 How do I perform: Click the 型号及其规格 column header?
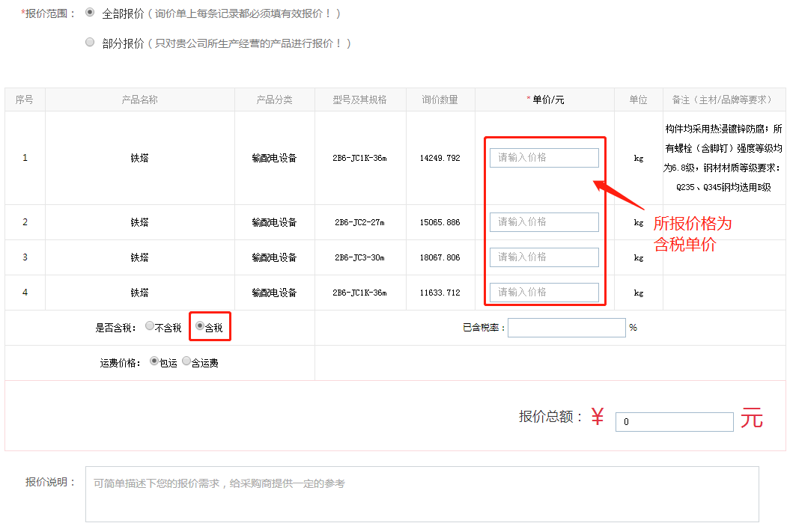click(x=360, y=100)
